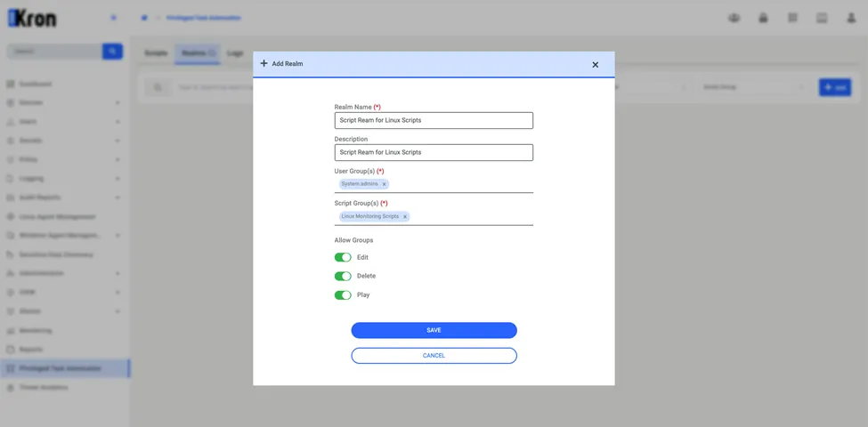Close the Add Realm dialog

point(595,65)
